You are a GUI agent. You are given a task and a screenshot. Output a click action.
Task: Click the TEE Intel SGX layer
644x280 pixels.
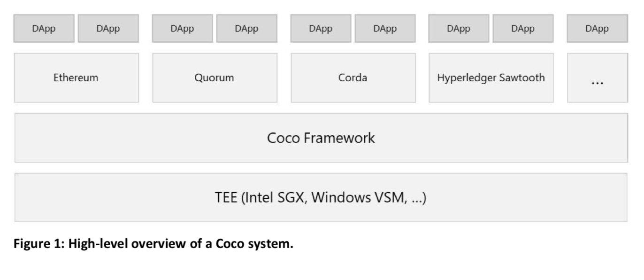[x=321, y=197]
